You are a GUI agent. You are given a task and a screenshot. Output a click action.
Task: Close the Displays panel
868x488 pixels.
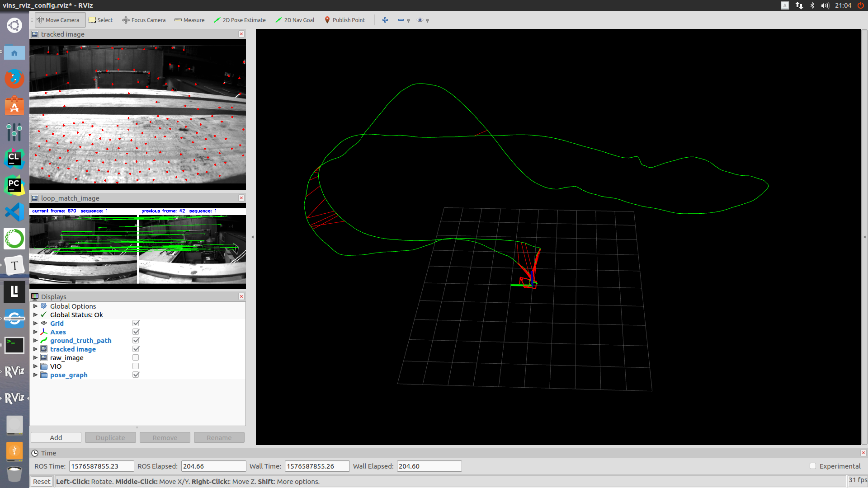[x=241, y=296]
